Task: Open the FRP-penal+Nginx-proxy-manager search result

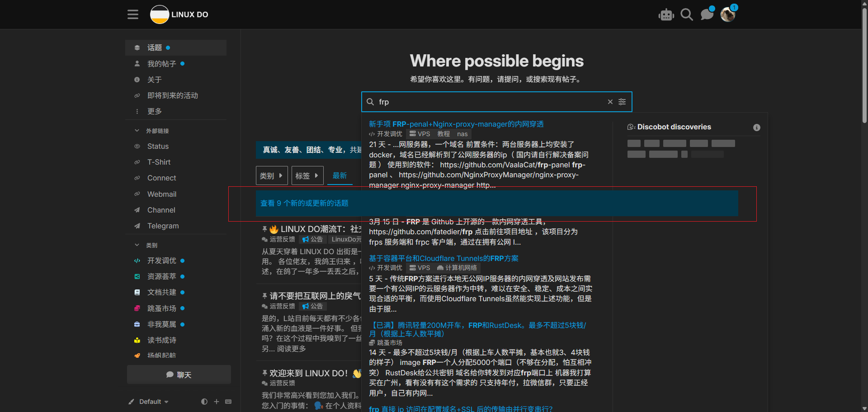Action: pyautogui.click(x=456, y=124)
